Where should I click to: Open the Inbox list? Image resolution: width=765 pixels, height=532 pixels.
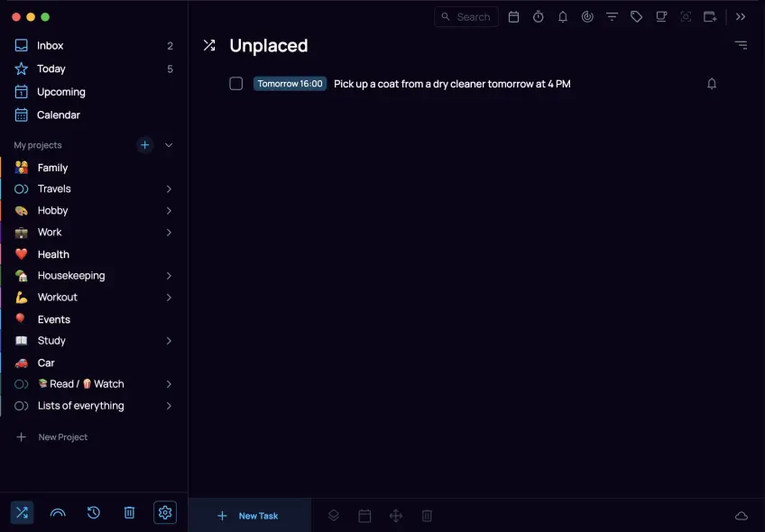(50, 46)
